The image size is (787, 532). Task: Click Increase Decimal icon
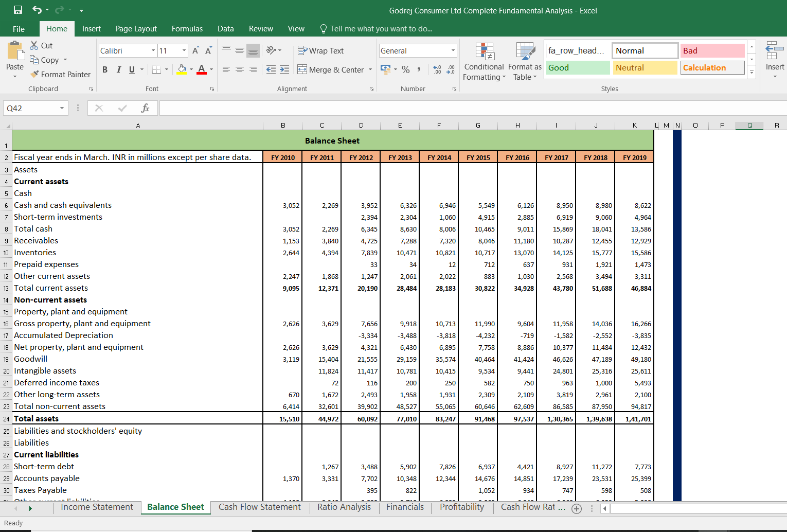(437, 69)
